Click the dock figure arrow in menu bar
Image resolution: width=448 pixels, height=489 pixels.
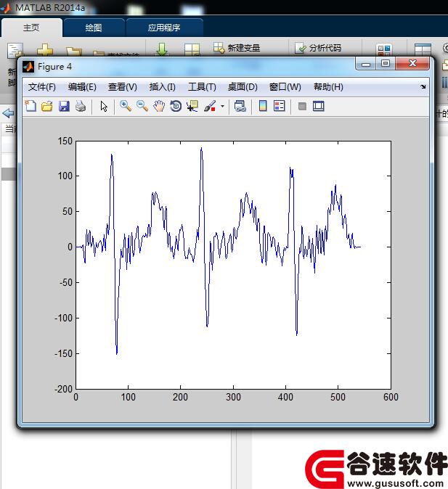coord(423,86)
